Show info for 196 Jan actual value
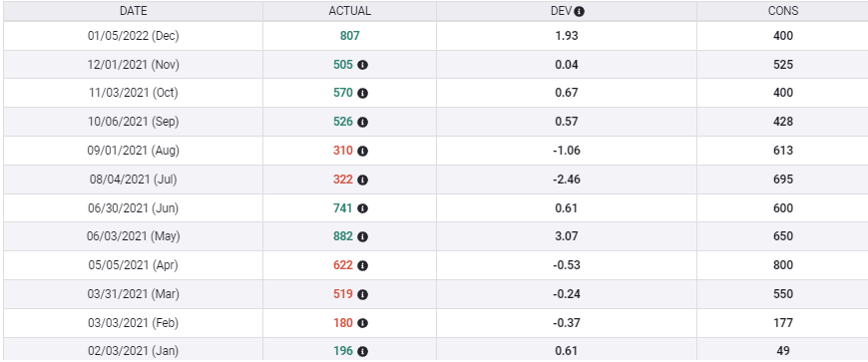This screenshot has width=868, height=362. pos(362,351)
